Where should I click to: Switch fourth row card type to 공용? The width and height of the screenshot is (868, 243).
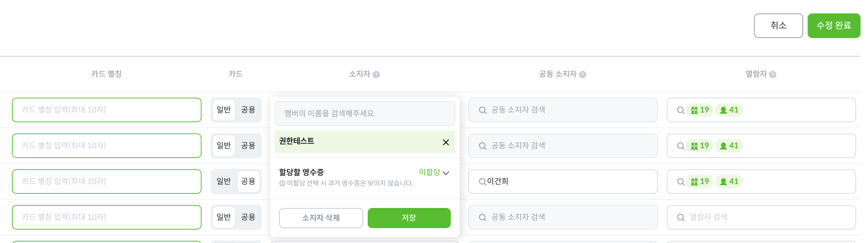coord(248,217)
